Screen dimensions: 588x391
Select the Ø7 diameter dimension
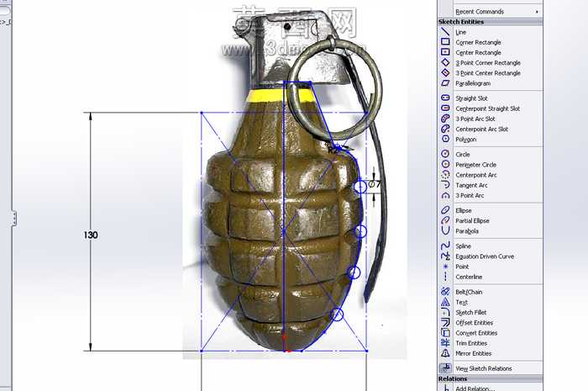[375, 184]
